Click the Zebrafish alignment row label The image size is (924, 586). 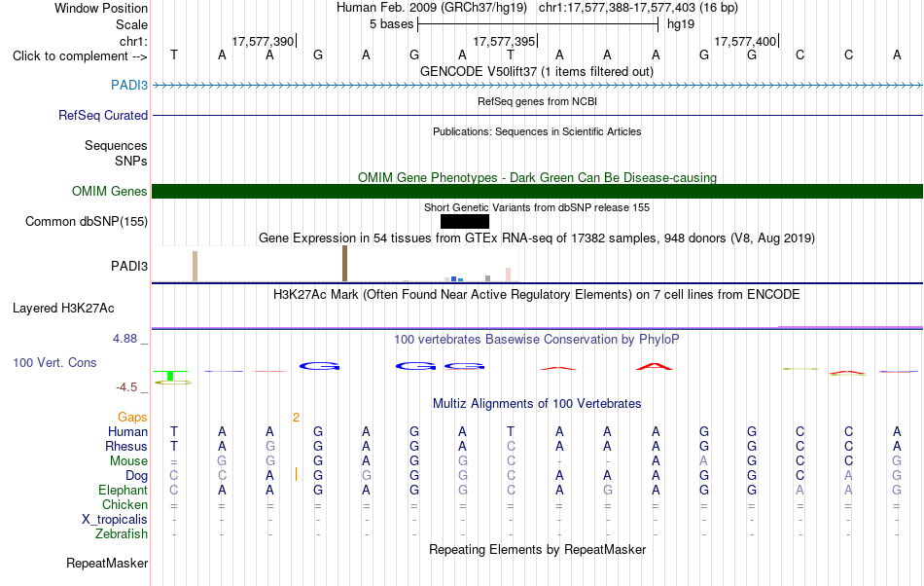point(122,533)
